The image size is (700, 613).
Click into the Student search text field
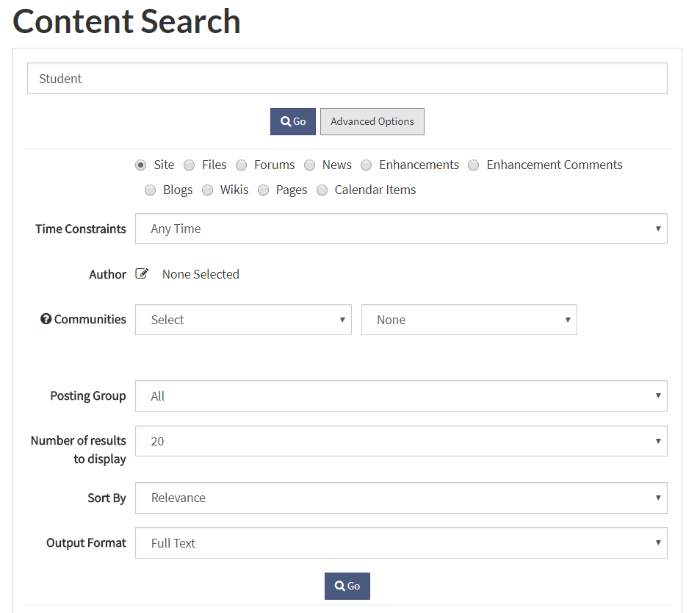click(347, 79)
